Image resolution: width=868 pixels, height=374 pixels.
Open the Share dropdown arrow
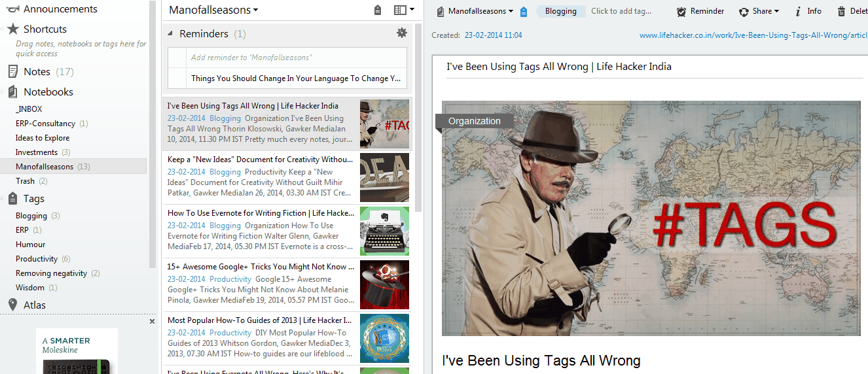(x=776, y=11)
